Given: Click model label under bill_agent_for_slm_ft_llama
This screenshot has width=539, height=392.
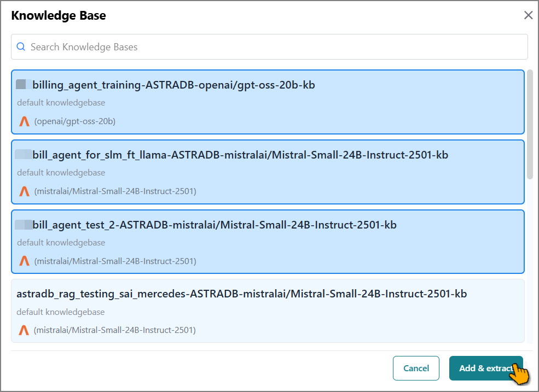Looking at the screenshot, I should point(115,191).
